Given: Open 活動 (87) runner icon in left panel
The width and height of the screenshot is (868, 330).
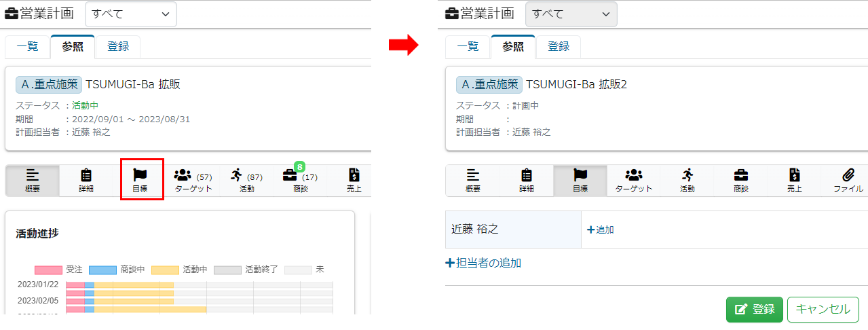Looking at the screenshot, I should click(247, 181).
